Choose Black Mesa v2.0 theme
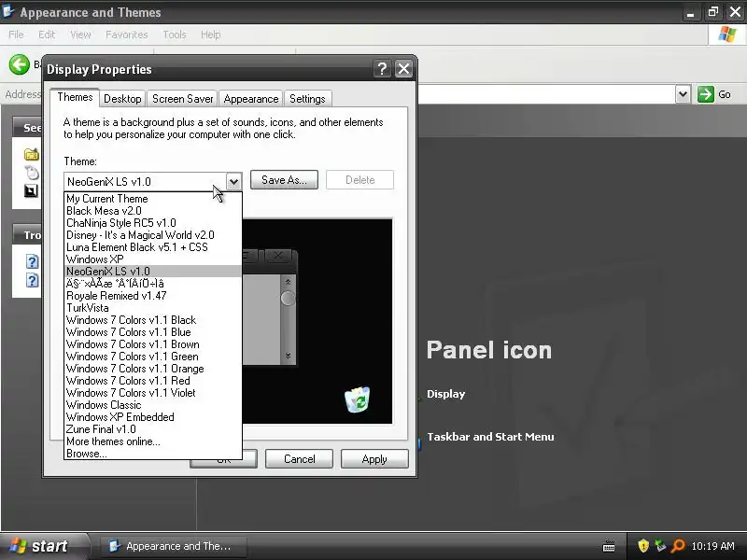Screen dimensions: 747x560 152,211
